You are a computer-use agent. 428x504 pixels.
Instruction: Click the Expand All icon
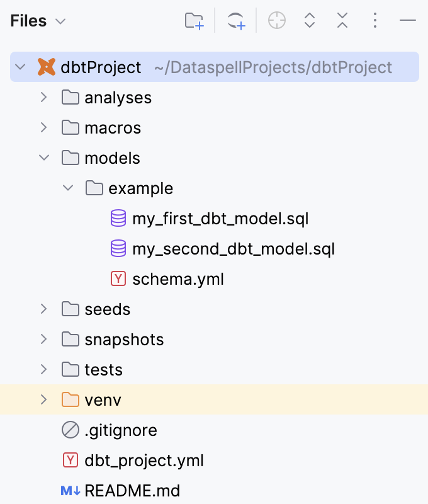click(x=309, y=21)
